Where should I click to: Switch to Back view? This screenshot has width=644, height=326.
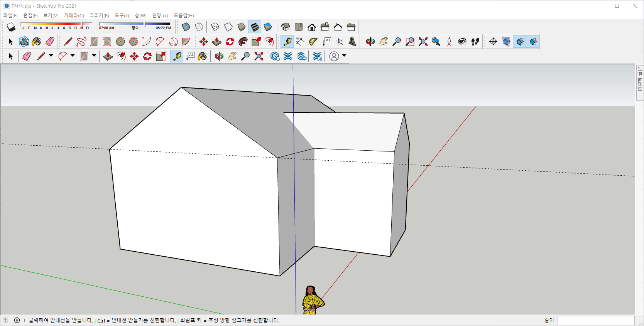pos(338,27)
